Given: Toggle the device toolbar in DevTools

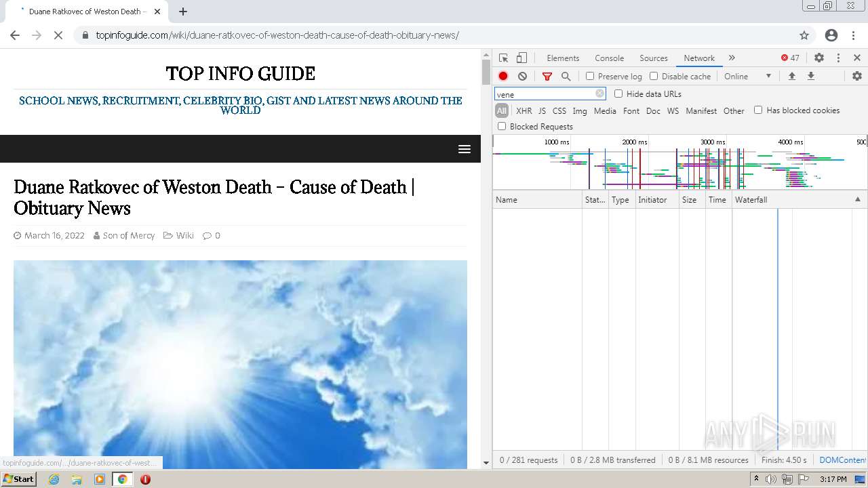Looking at the screenshot, I should (521, 58).
